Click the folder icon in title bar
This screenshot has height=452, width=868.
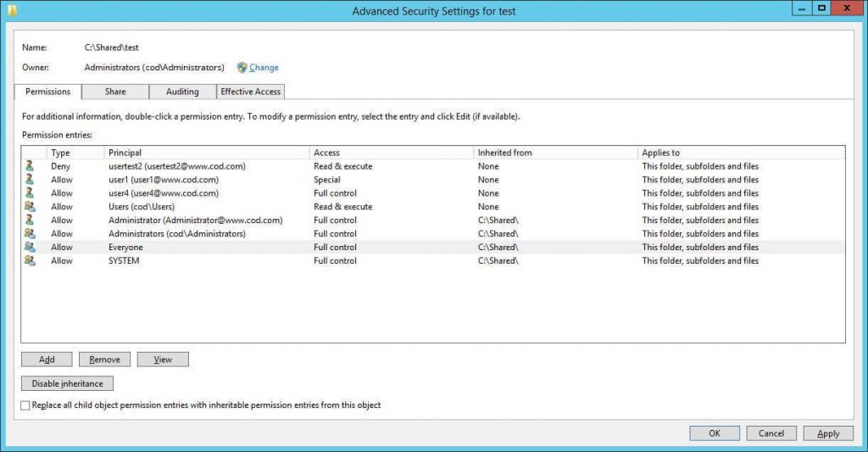pos(9,9)
